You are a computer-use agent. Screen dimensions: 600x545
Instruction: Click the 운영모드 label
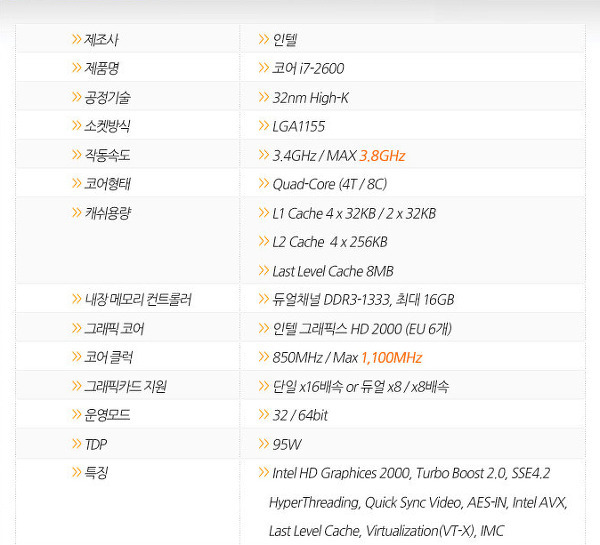(x=108, y=415)
